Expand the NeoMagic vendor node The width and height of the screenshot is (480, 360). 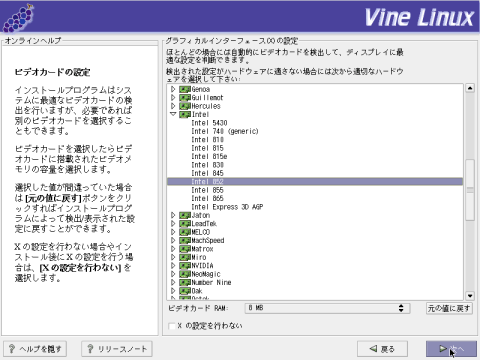[173, 274]
